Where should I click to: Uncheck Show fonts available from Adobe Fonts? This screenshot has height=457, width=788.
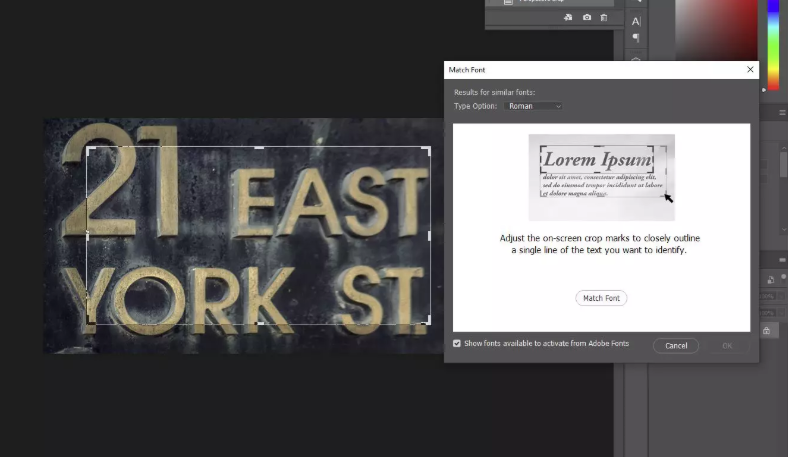click(x=457, y=343)
